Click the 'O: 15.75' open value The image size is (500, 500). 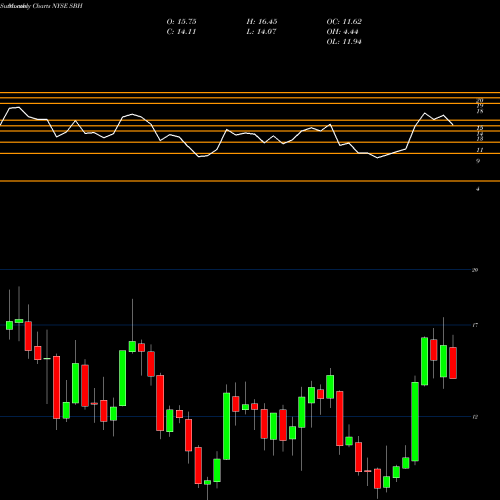tap(181, 22)
